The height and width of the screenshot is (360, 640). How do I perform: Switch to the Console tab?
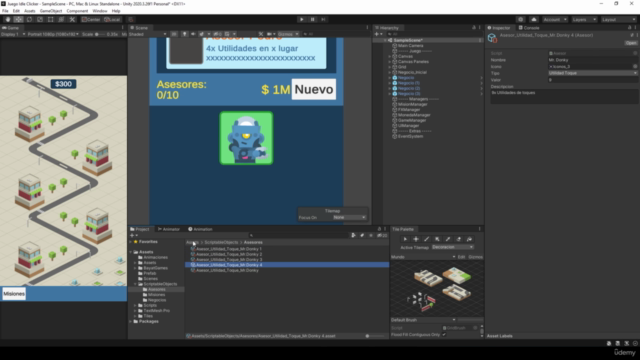(x=529, y=28)
